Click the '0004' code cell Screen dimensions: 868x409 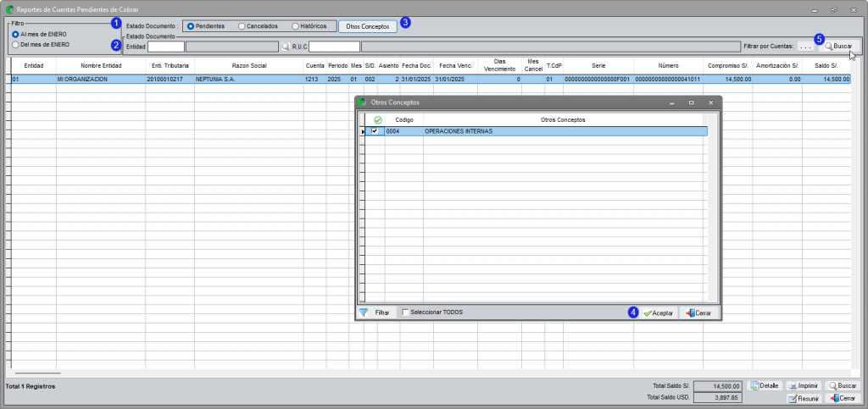tap(404, 131)
